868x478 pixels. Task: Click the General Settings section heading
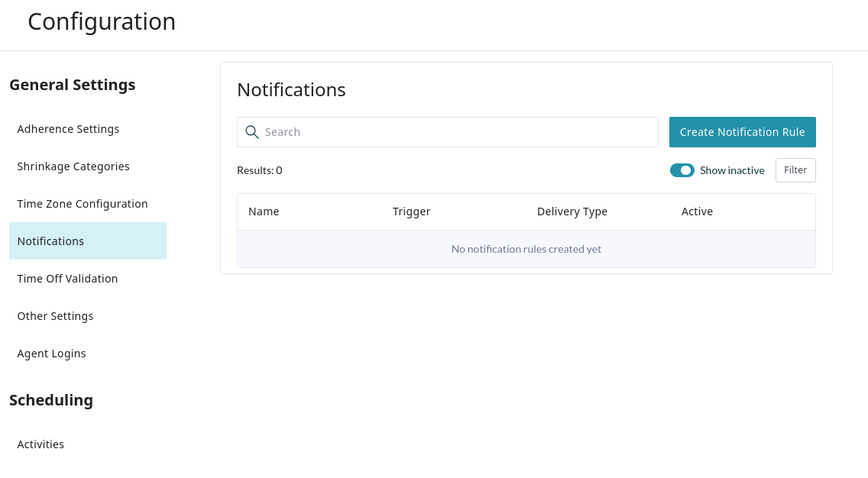point(72,85)
